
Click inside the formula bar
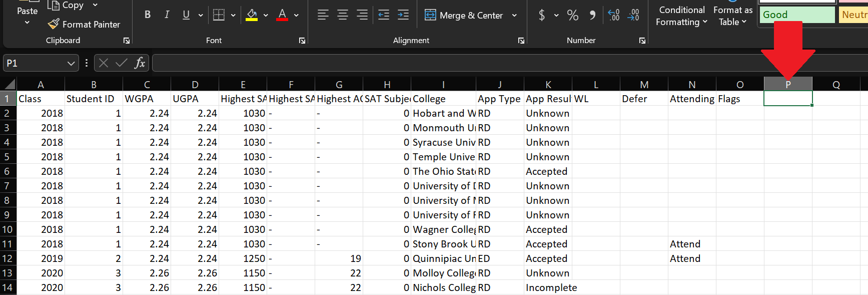(x=510, y=63)
